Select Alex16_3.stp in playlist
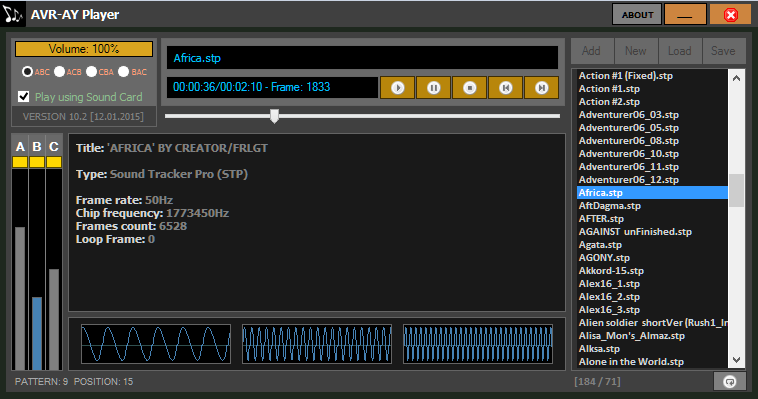The height and width of the screenshot is (399, 758). click(x=652, y=310)
